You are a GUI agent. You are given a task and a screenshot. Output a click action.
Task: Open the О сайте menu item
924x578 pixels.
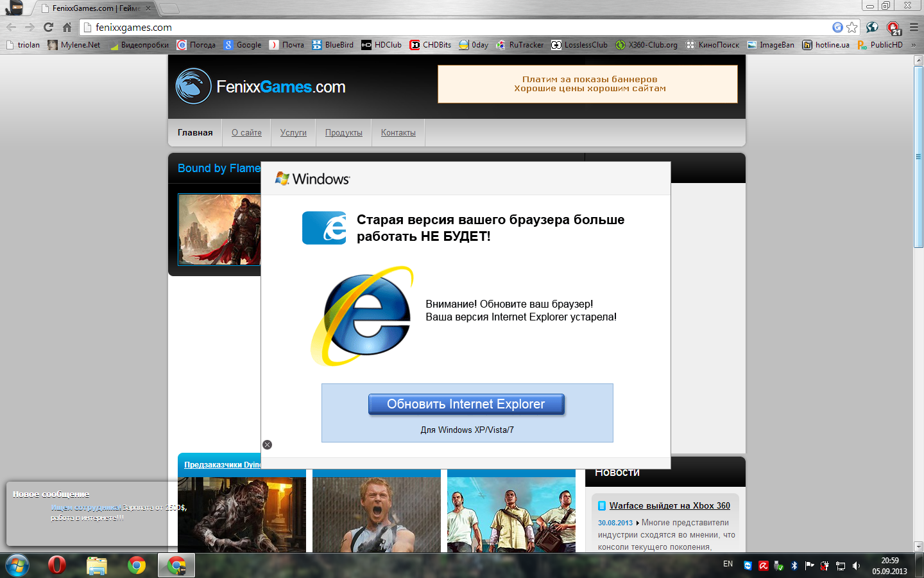pos(246,132)
